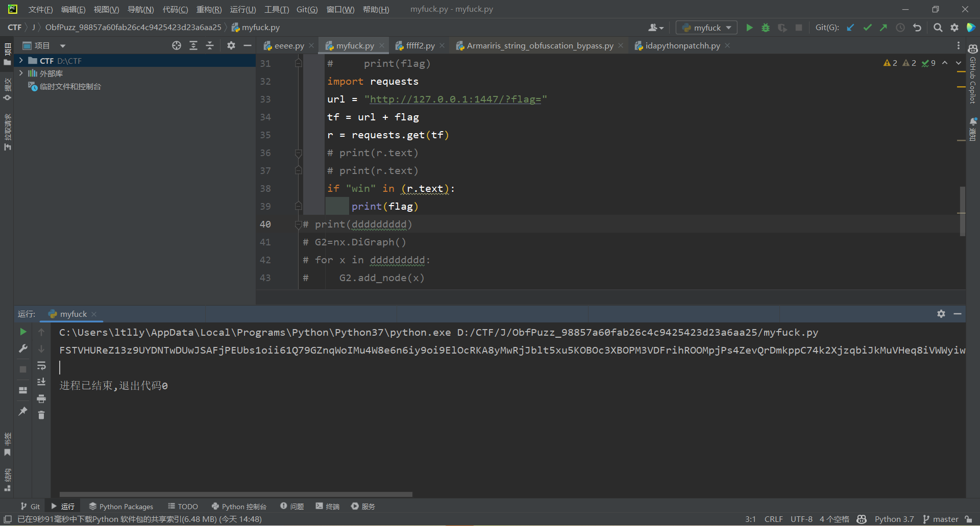Open the Python Packages tool window

click(121, 506)
